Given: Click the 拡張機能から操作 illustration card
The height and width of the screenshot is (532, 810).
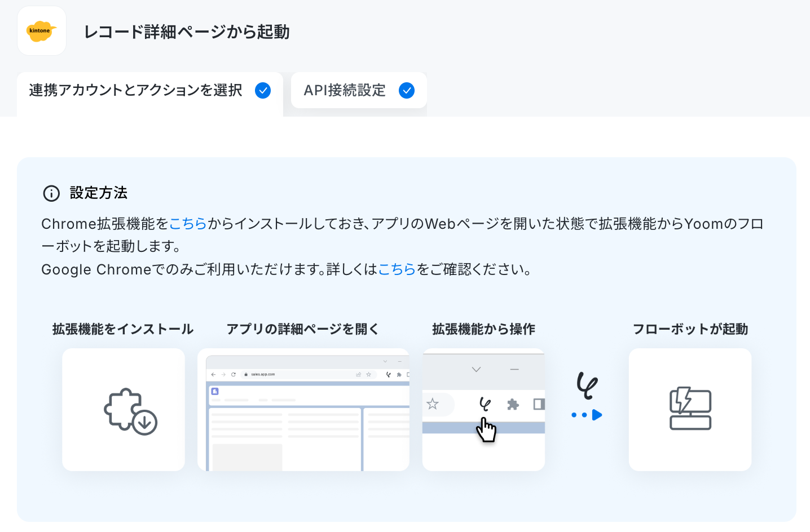Looking at the screenshot, I should (x=483, y=410).
